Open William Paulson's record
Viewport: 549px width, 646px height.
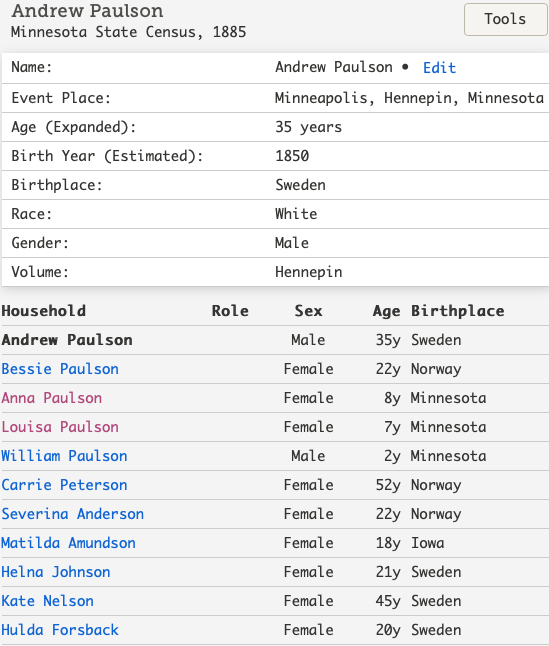pos(64,456)
